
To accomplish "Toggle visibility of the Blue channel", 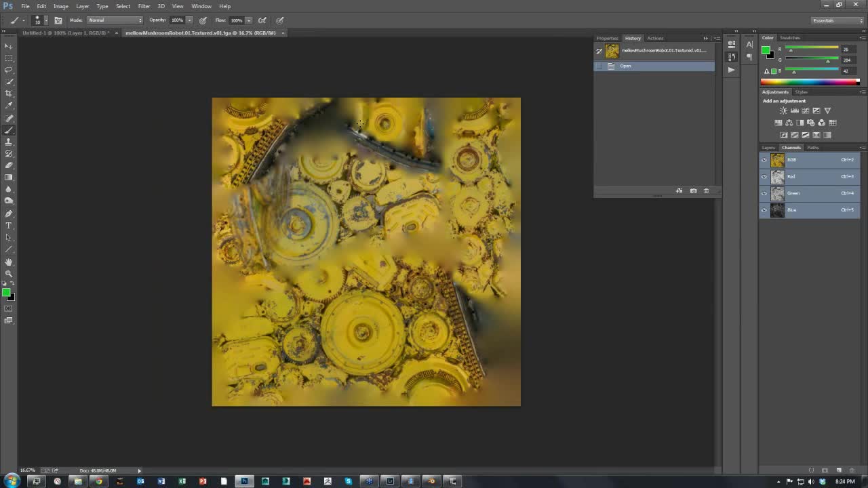I will [764, 210].
